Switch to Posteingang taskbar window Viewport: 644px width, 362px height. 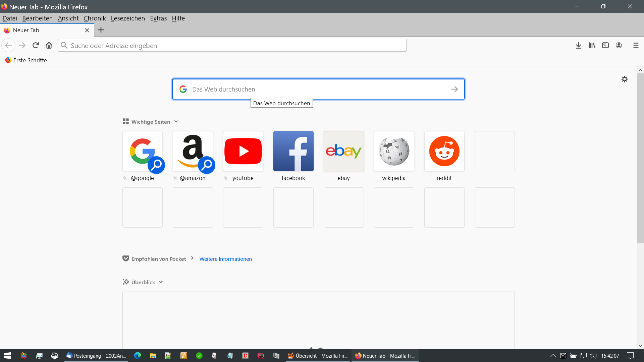click(x=96, y=356)
